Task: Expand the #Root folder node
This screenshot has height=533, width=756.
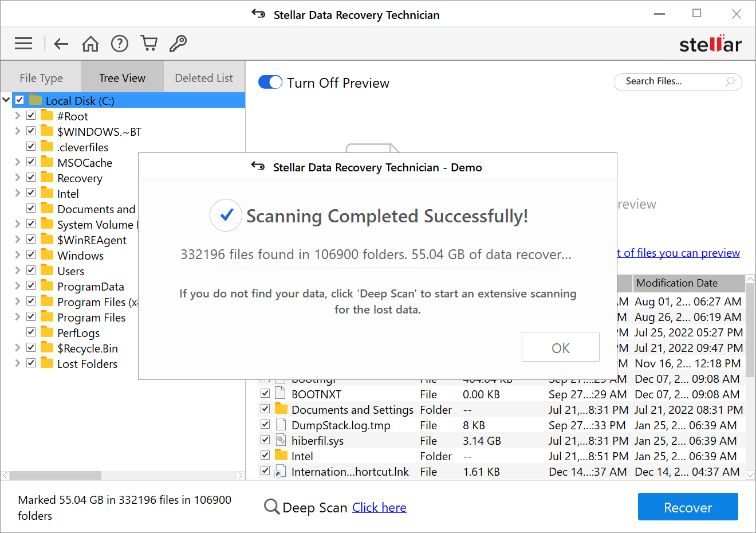Action: 18,115
